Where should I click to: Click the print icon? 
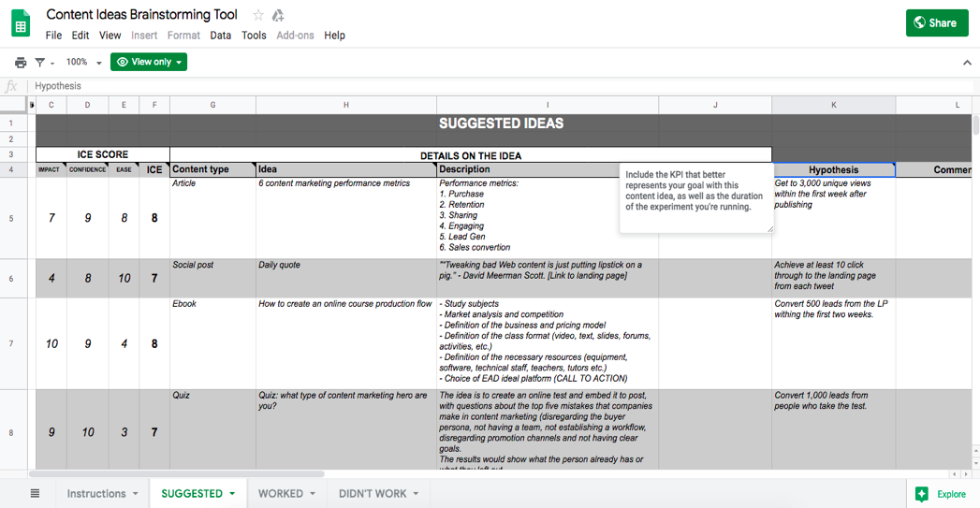[21, 62]
